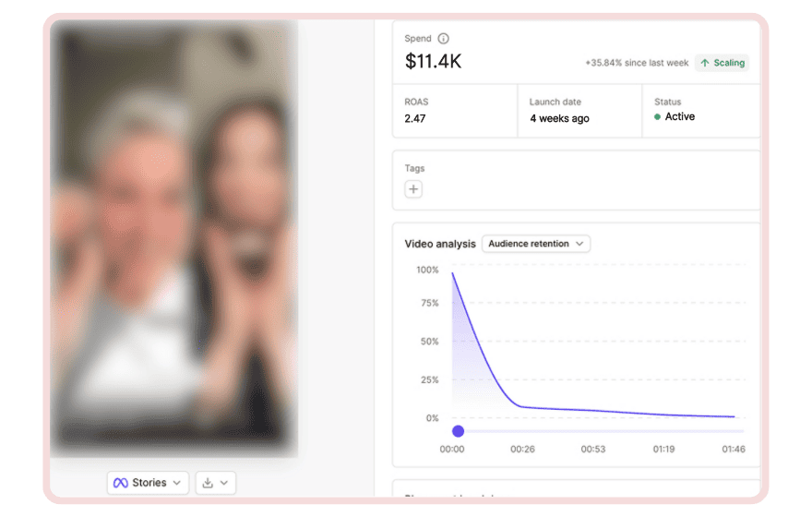
Task: Click the 00:26 timeline label
Action: [522, 449]
